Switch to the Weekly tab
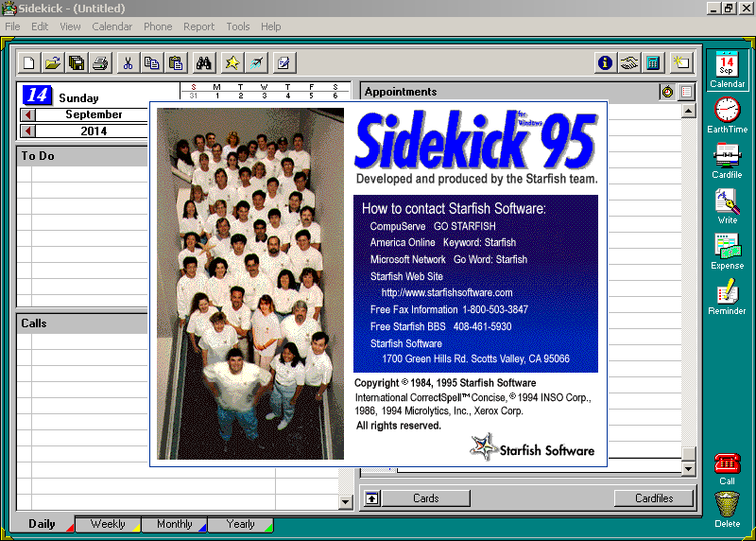756x541 pixels. coord(108,524)
